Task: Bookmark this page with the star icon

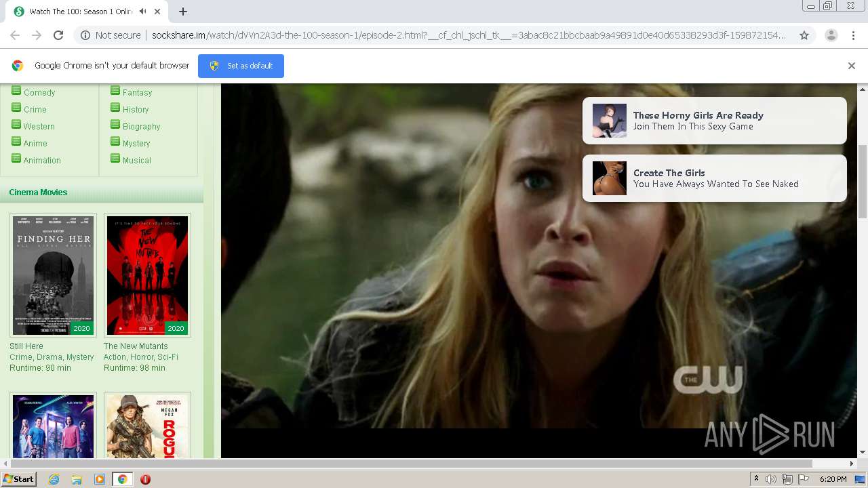Action: point(804,35)
